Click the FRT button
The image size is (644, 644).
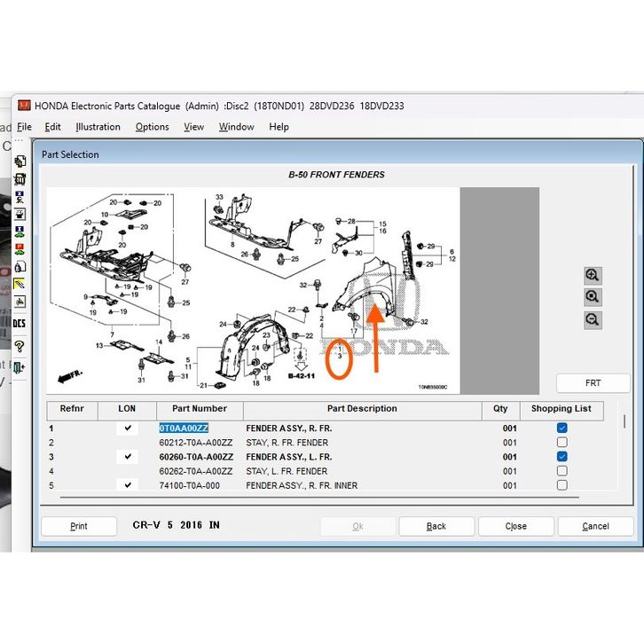pyautogui.click(x=593, y=383)
